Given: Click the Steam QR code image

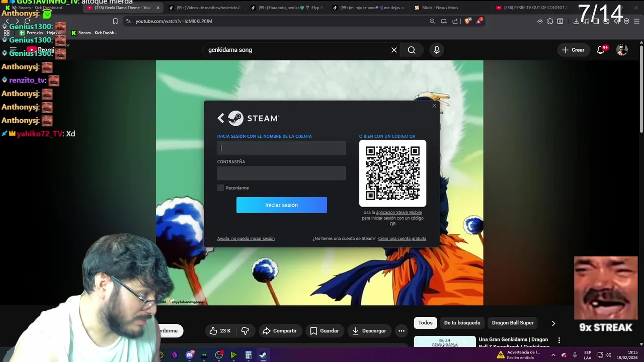Looking at the screenshot, I should point(392,173).
